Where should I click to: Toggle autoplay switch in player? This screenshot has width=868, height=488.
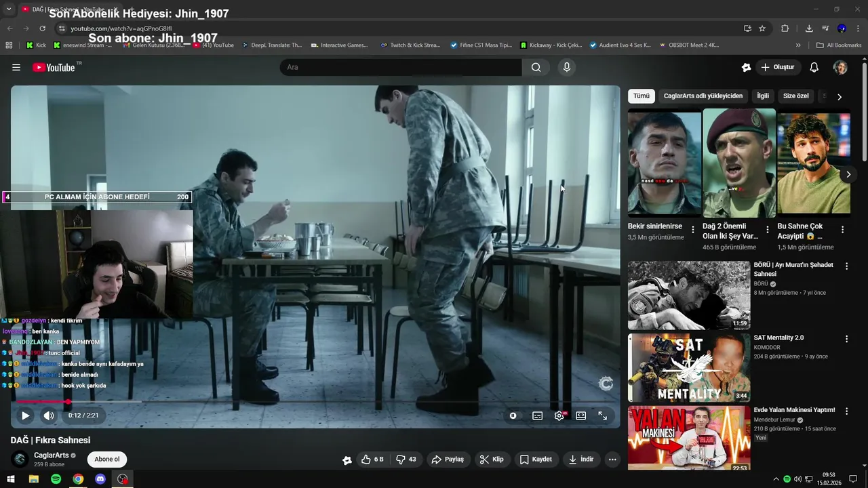click(513, 415)
